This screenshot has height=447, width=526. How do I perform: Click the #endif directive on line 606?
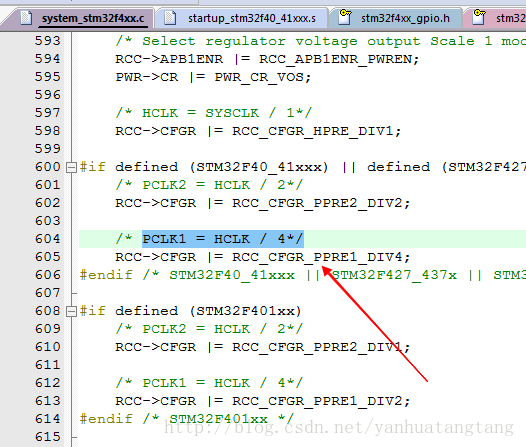[106, 275]
